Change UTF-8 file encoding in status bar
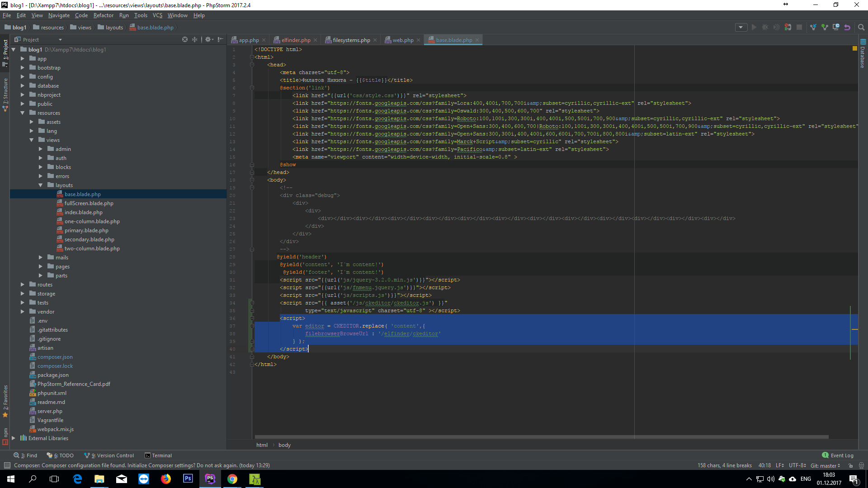This screenshot has height=488, width=868. pyautogui.click(x=797, y=465)
